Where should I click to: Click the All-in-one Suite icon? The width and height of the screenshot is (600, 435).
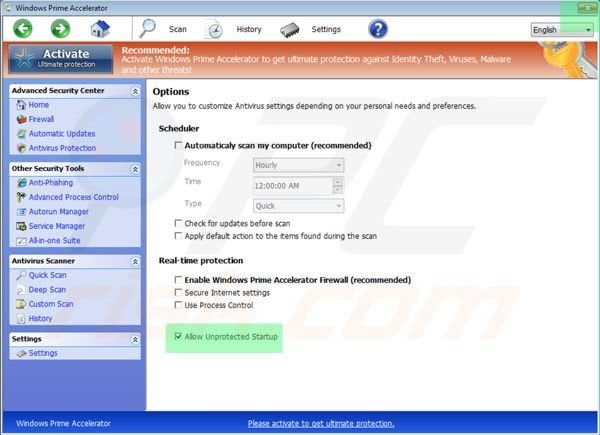[21, 241]
